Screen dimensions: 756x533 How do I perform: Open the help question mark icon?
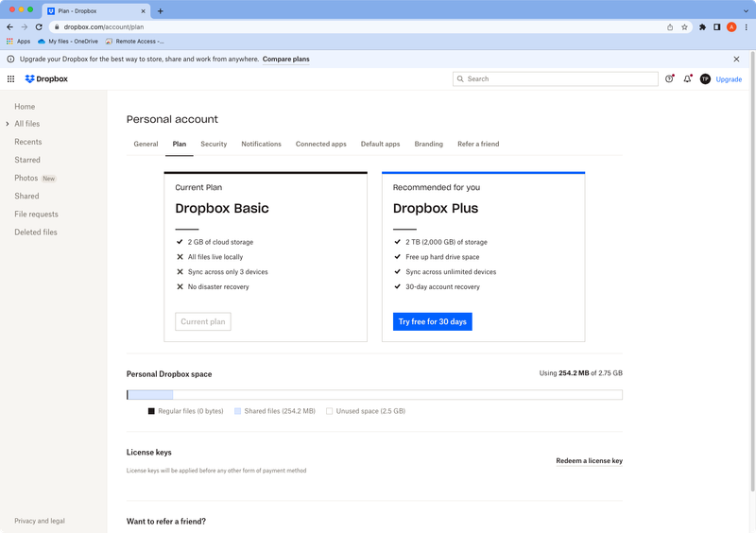(669, 79)
